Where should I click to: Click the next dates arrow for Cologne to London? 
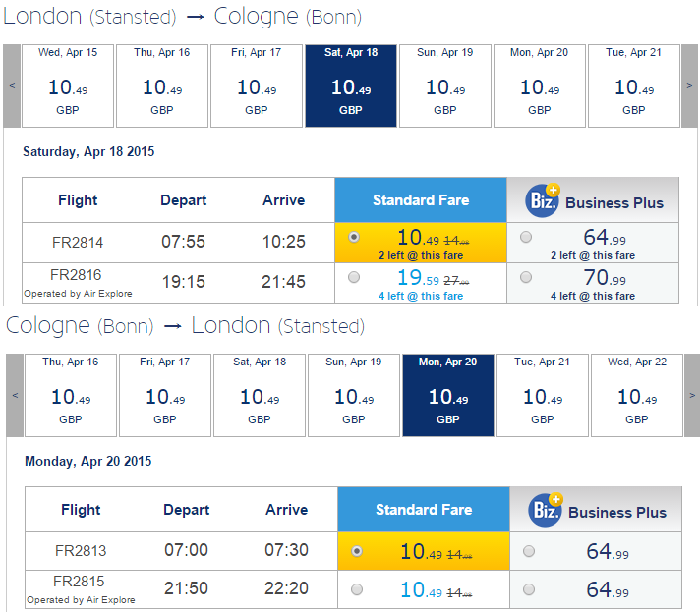tap(692, 395)
